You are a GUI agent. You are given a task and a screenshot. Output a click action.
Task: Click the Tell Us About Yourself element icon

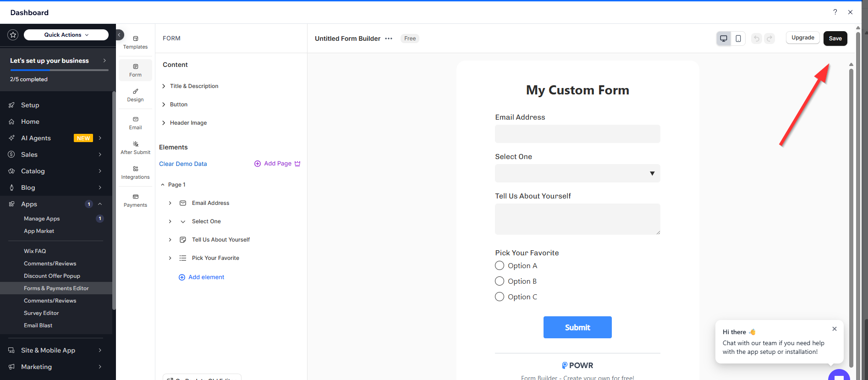[183, 240]
